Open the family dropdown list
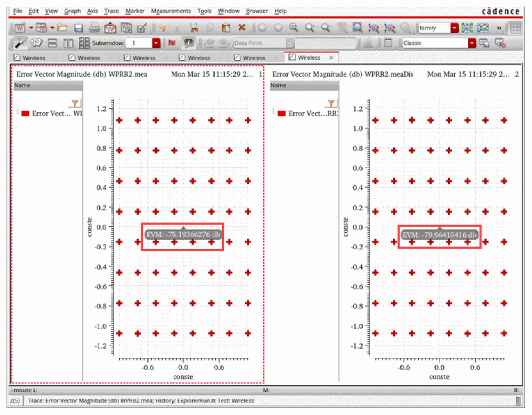The width and height of the screenshot is (532, 415). pyautogui.click(x=454, y=28)
